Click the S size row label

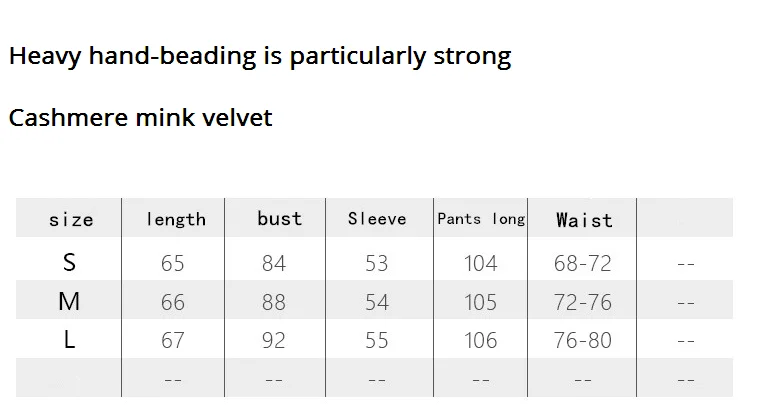(x=69, y=262)
